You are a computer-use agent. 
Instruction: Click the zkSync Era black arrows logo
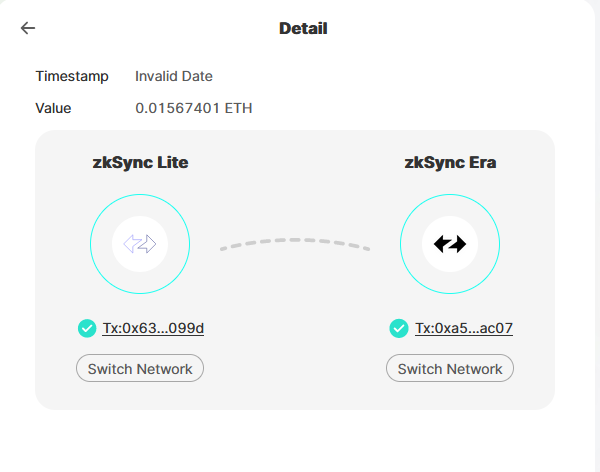click(x=450, y=244)
